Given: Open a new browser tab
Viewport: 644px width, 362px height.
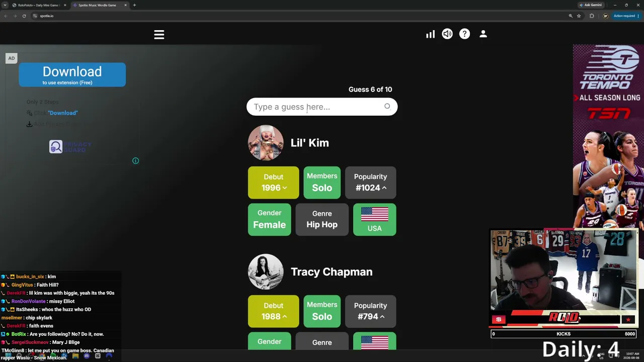Looking at the screenshot, I should tap(134, 5).
